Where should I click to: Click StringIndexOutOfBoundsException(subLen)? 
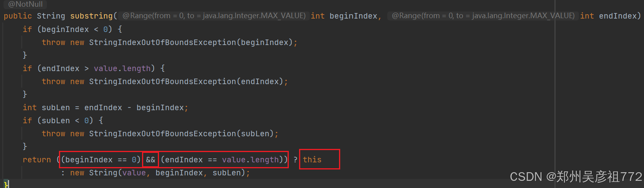(x=181, y=134)
